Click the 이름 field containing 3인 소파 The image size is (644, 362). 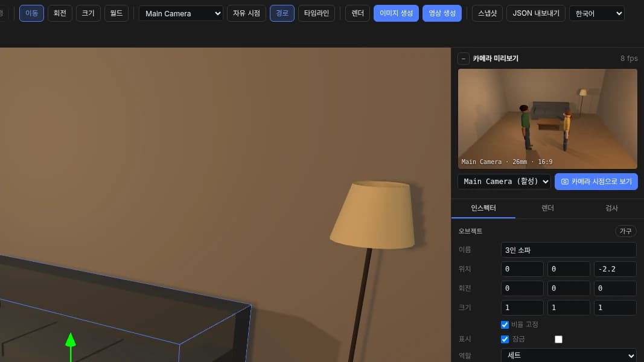tap(569, 250)
